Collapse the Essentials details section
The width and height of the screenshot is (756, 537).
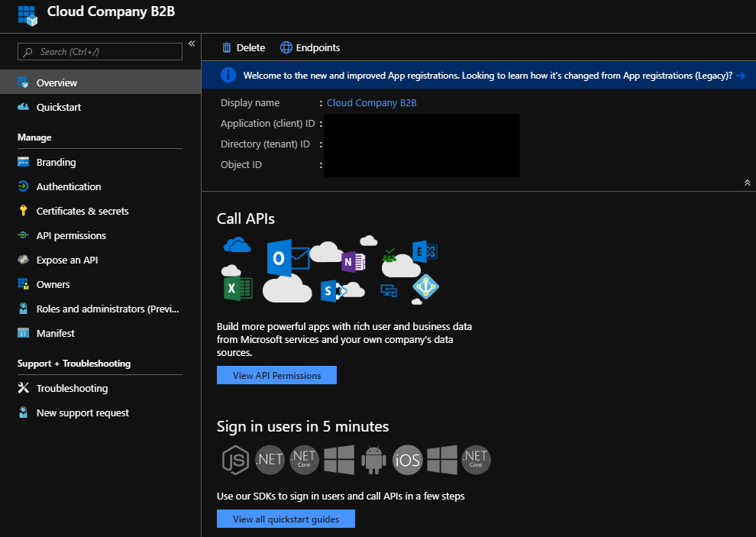(747, 183)
